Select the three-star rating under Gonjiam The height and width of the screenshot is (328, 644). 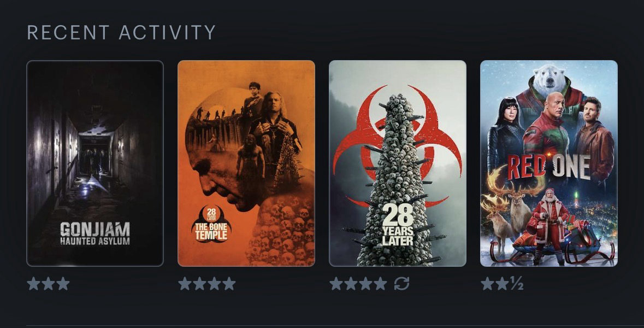point(49,284)
